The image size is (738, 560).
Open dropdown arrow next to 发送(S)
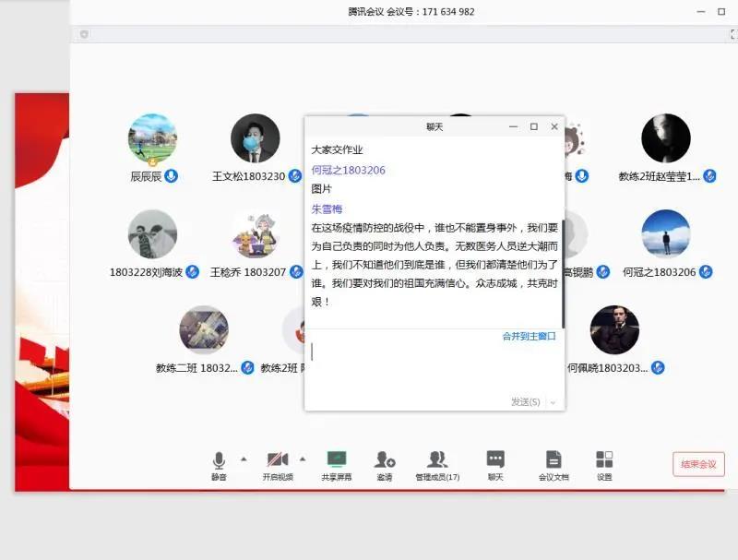coord(553,402)
